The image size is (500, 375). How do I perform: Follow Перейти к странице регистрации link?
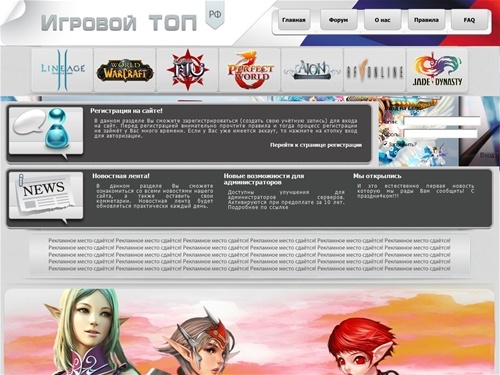316,145
